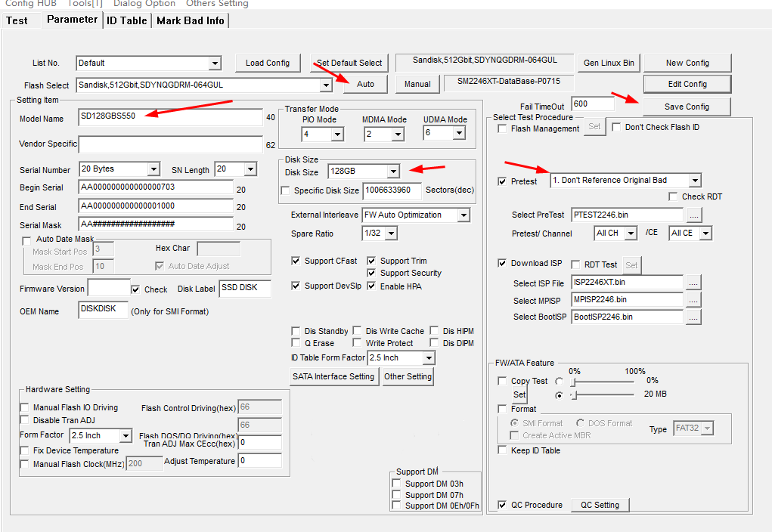
Task: Open the QC Setting button
Action: point(600,505)
